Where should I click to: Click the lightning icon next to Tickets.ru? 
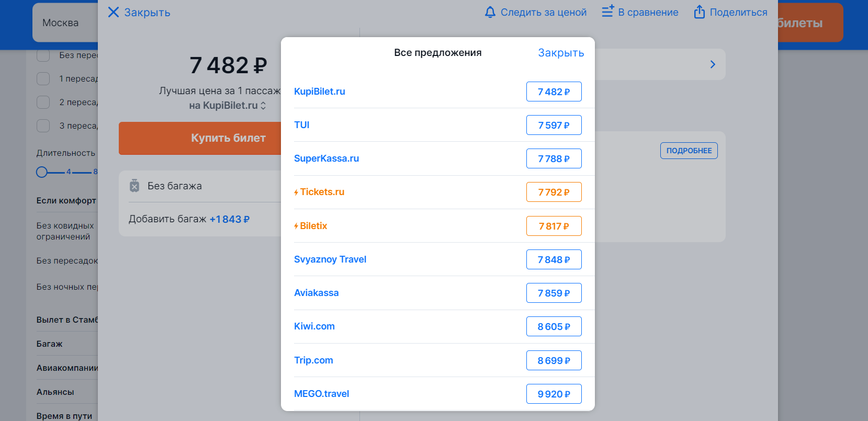(x=296, y=192)
